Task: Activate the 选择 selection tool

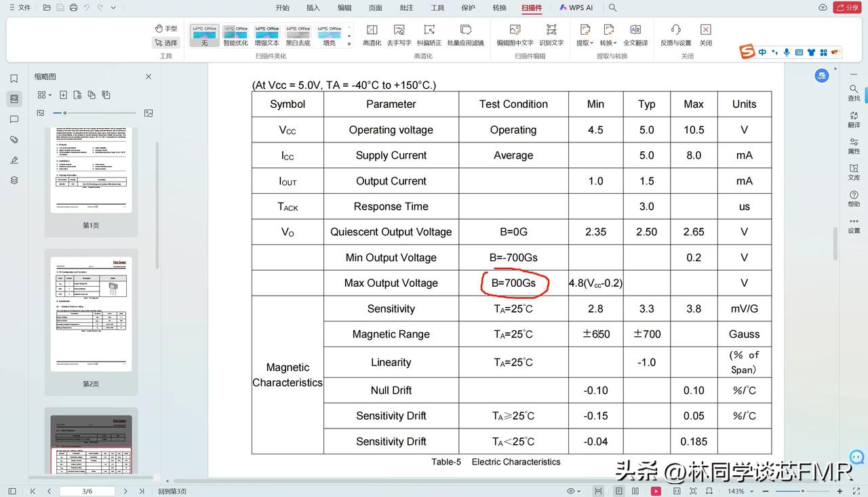Action: [166, 43]
